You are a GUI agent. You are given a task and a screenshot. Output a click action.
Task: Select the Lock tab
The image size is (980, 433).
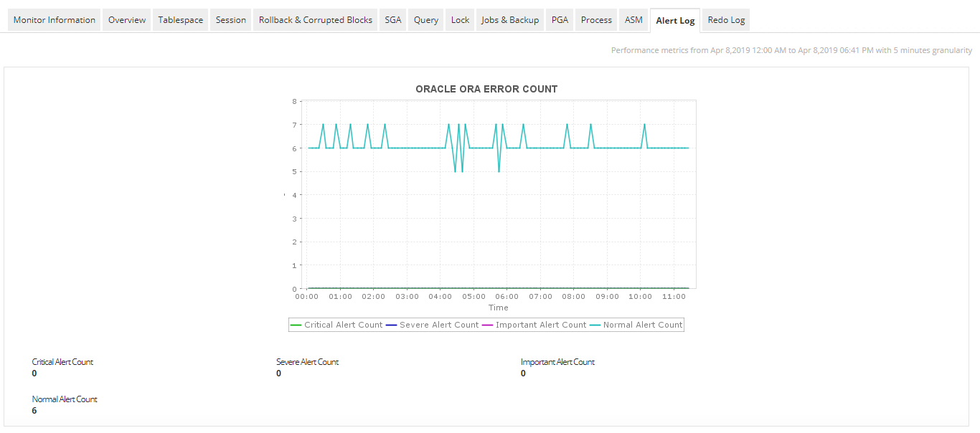(x=460, y=19)
